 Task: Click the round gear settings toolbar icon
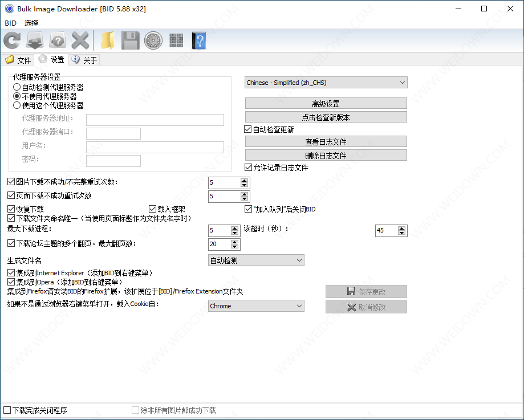(153, 40)
